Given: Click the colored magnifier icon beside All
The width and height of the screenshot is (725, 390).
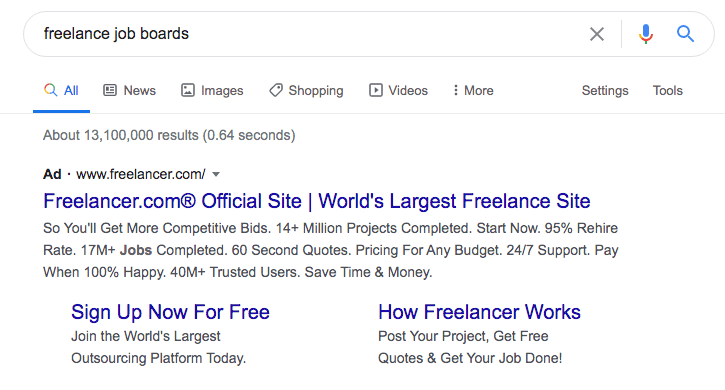Looking at the screenshot, I should [x=50, y=90].
